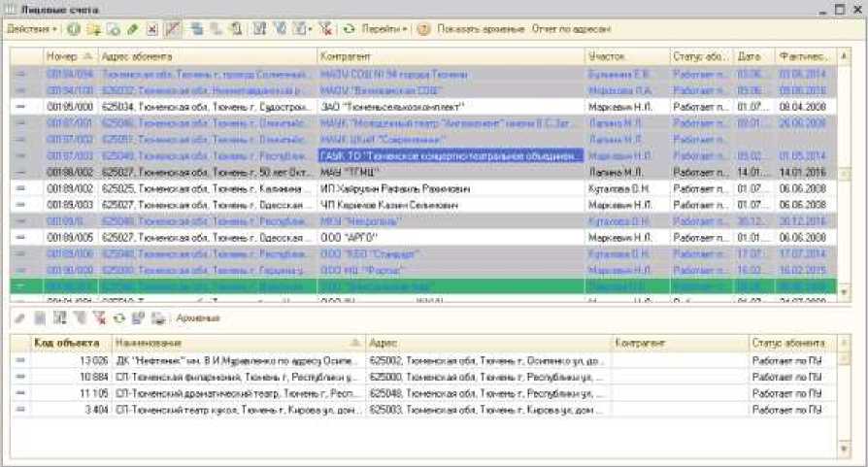
Task: Open the Отчет по адресам report
Action: [x=565, y=29]
